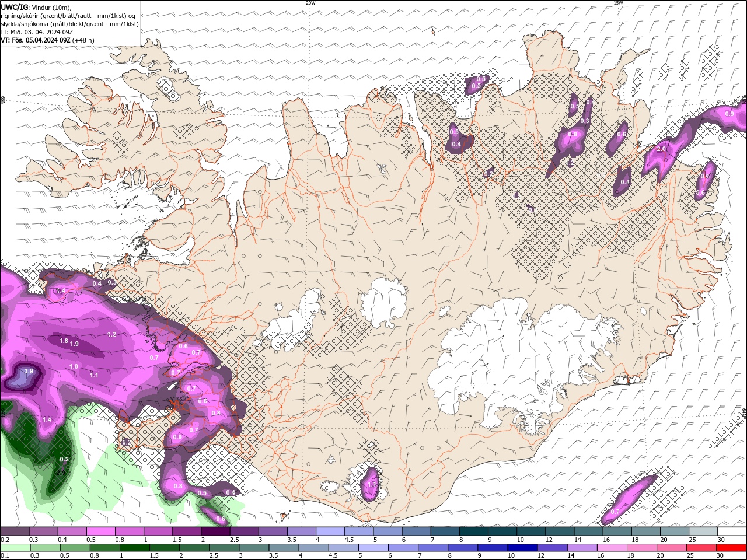Pick the white 30 swatch in upper scale
Image resolution: width=747 pixels, height=560 pixels.
coord(732,531)
